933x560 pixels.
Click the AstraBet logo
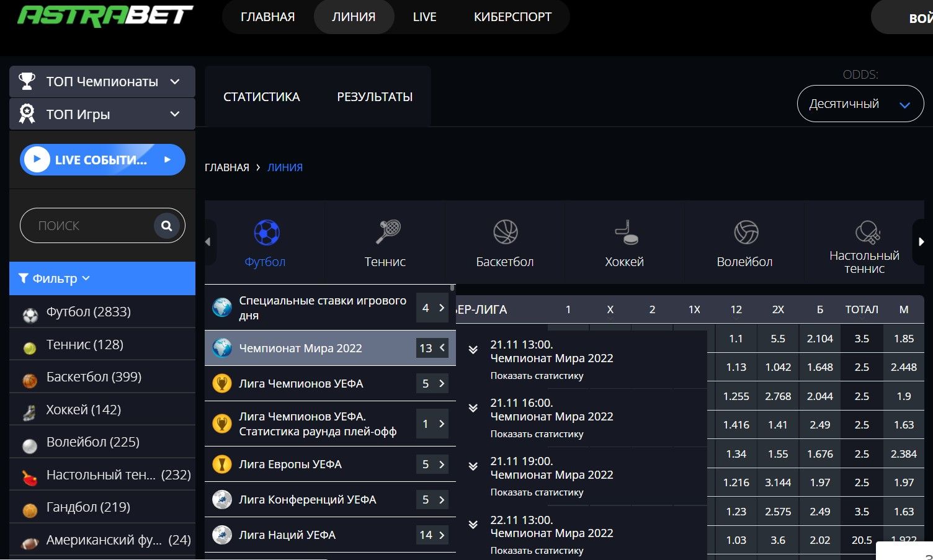[105, 16]
